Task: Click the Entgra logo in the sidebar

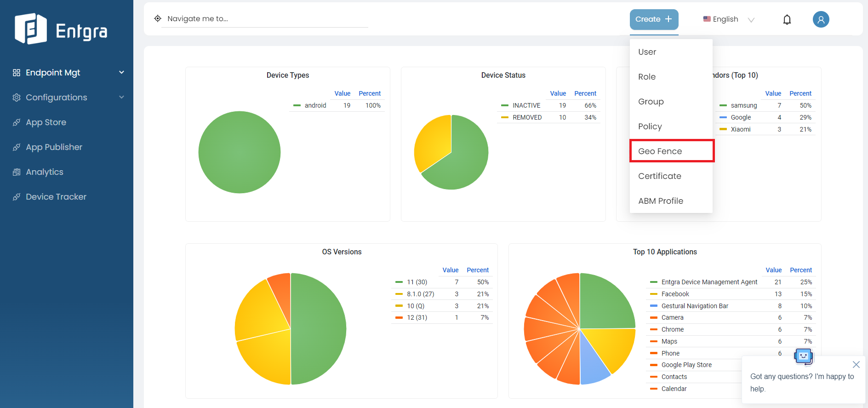Action: click(x=61, y=29)
